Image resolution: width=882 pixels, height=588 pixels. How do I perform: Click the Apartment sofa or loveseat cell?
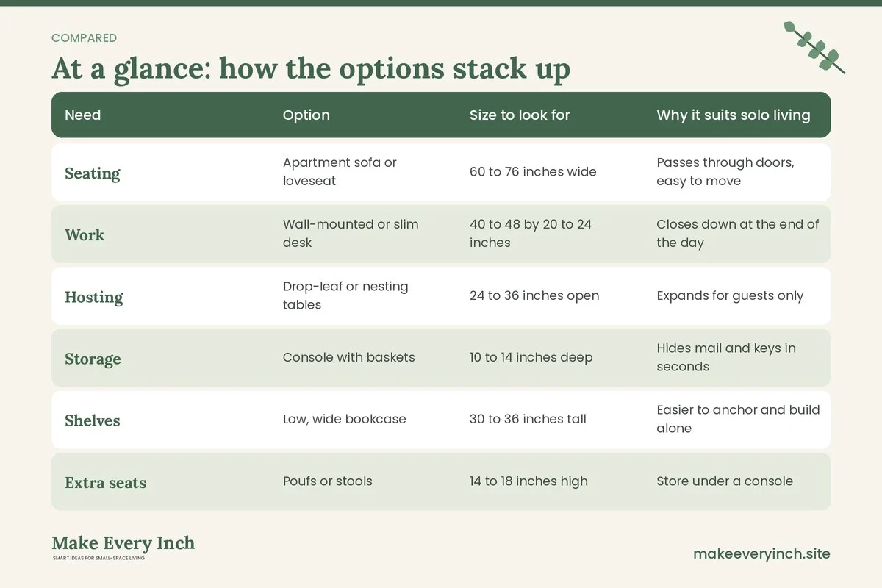340,172
